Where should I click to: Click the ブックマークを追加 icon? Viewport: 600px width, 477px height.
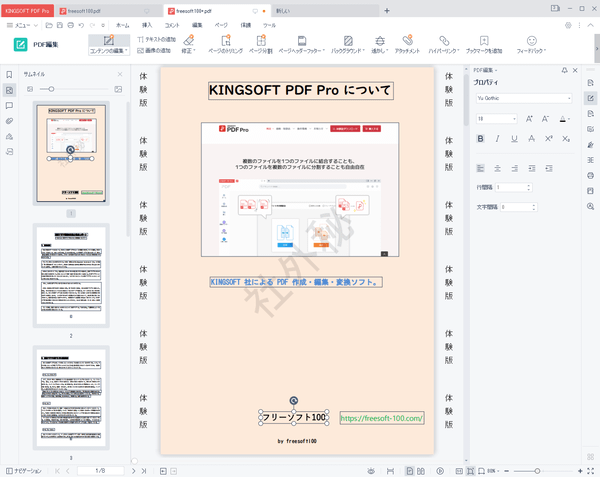(484, 41)
